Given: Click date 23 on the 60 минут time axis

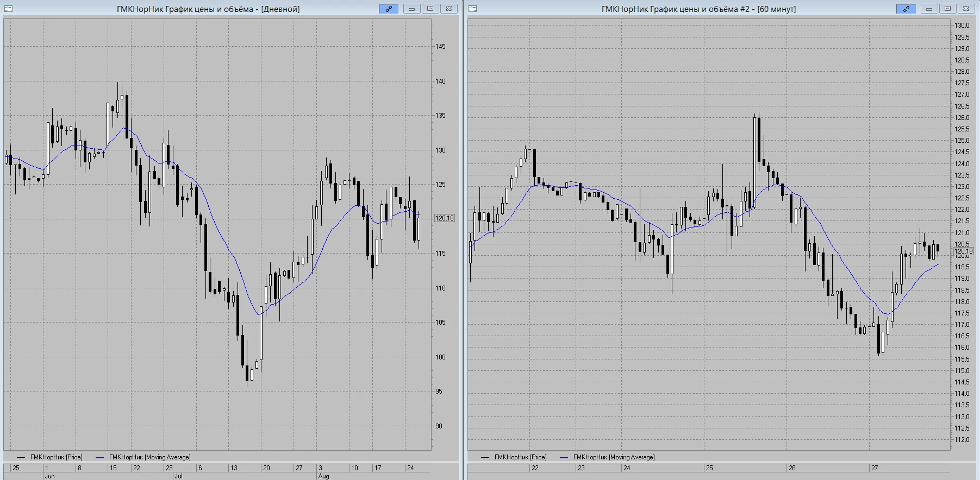Looking at the screenshot, I should click(581, 468).
